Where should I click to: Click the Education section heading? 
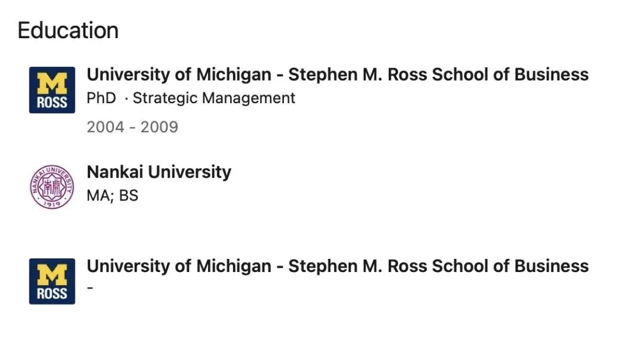(68, 30)
